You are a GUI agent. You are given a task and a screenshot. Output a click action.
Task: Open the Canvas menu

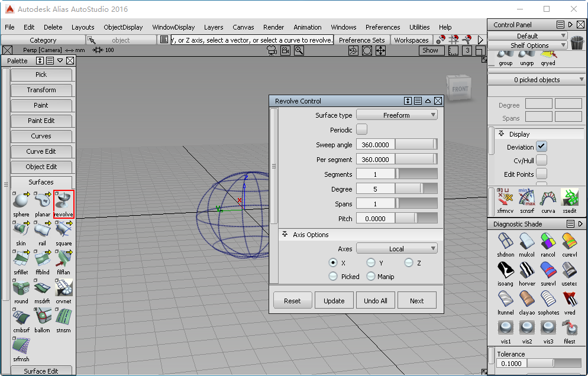pos(243,27)
